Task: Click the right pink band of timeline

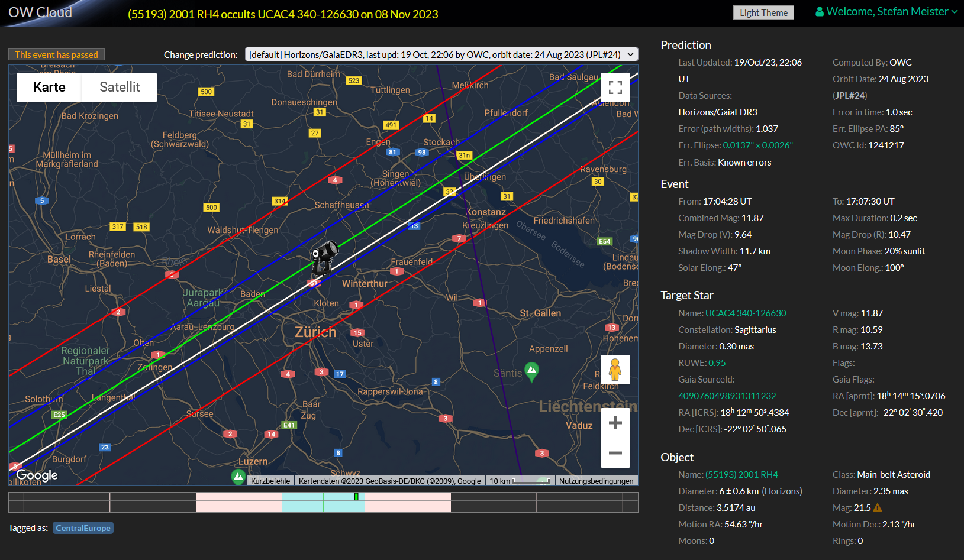Action: pos(408,503)
